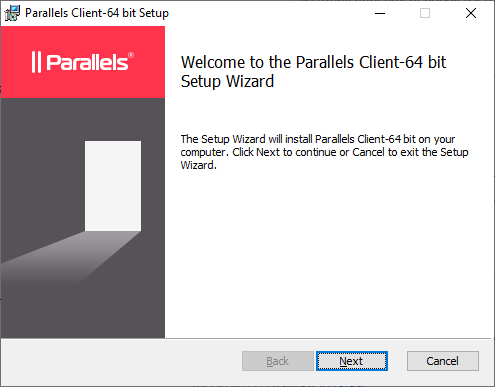
Task: Click the separator line above the buttons
Action: click(246, 339)
